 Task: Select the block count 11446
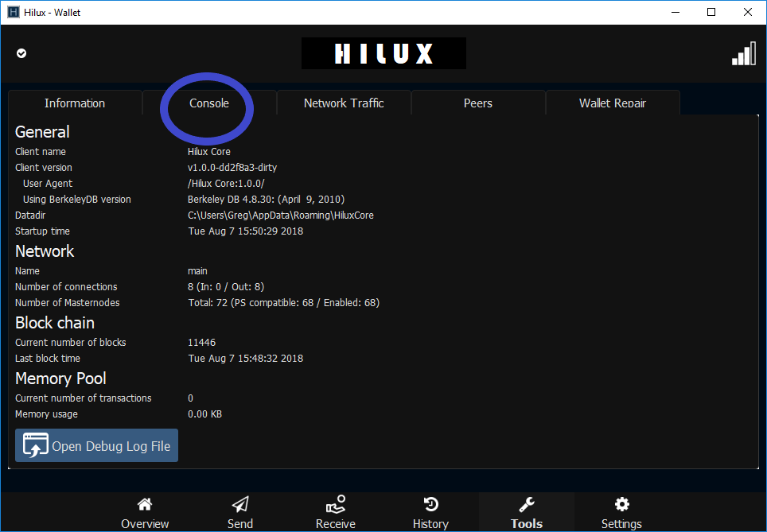pyautogui.click(x=201, y=342)
